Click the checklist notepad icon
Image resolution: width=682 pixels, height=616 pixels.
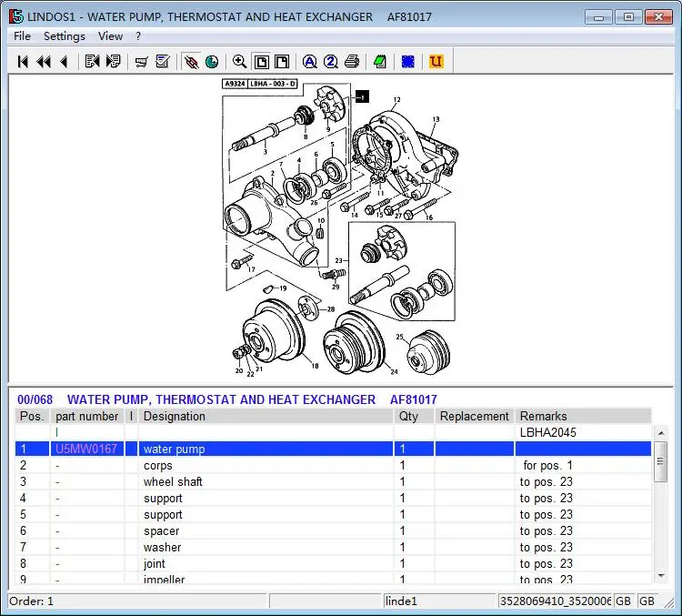click(163, 61)
